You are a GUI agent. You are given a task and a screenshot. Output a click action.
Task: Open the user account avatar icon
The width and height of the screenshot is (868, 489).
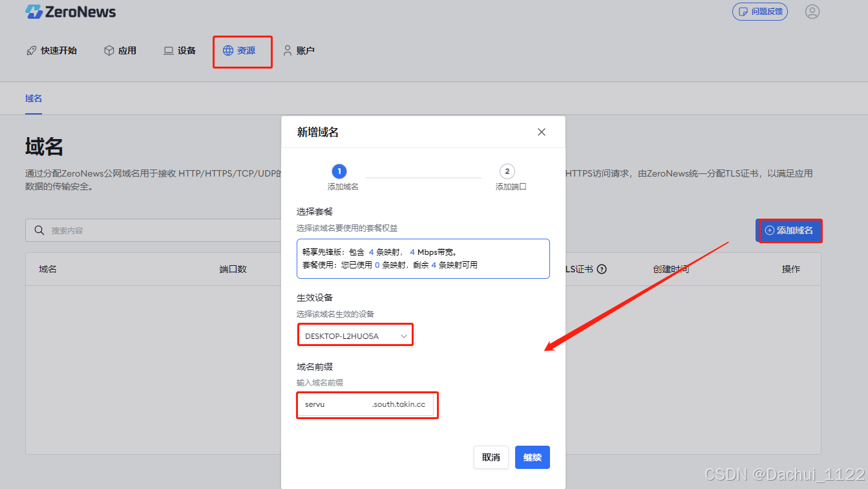tap(812, 12)
